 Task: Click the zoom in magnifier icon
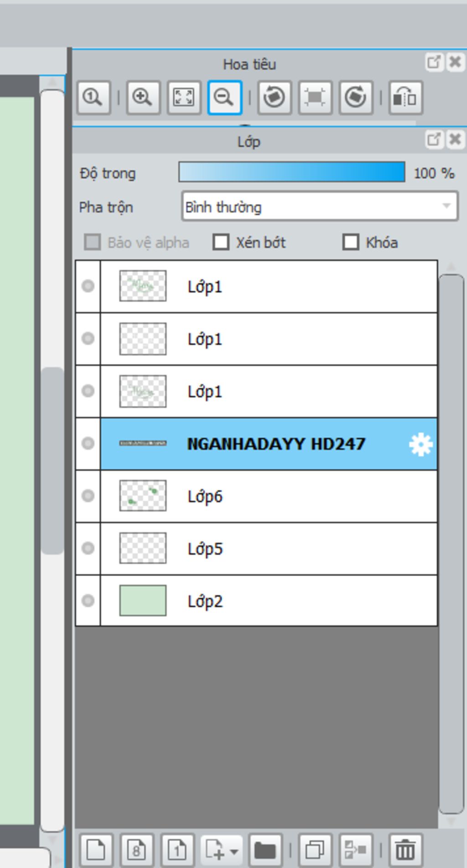pyautogui.click(x=143, y=97)
